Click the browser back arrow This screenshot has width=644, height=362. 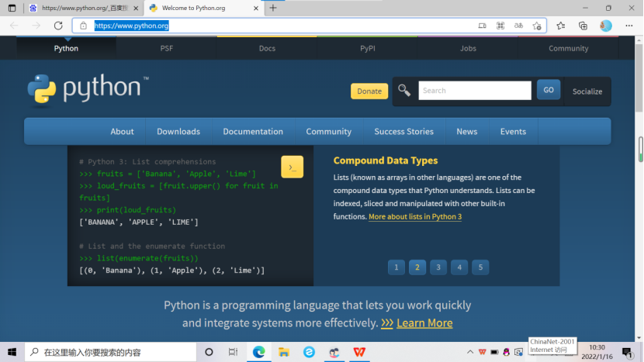(14, 26)
